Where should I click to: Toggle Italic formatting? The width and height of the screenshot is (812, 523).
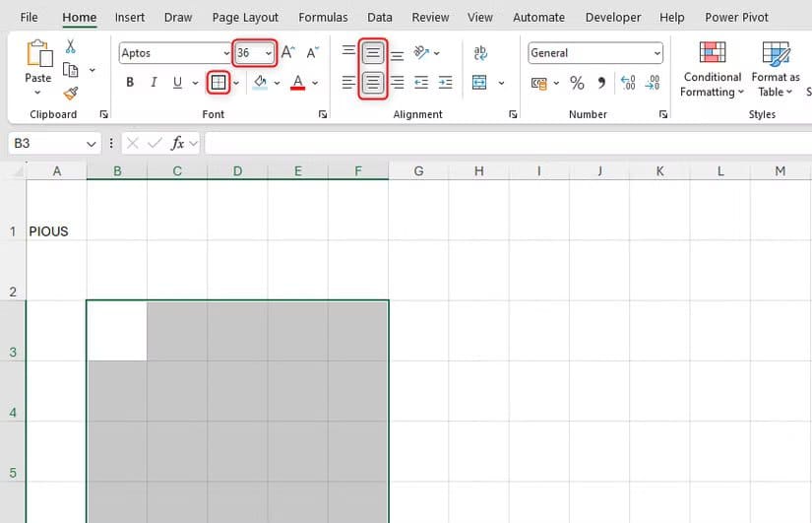tap(154, 83)
